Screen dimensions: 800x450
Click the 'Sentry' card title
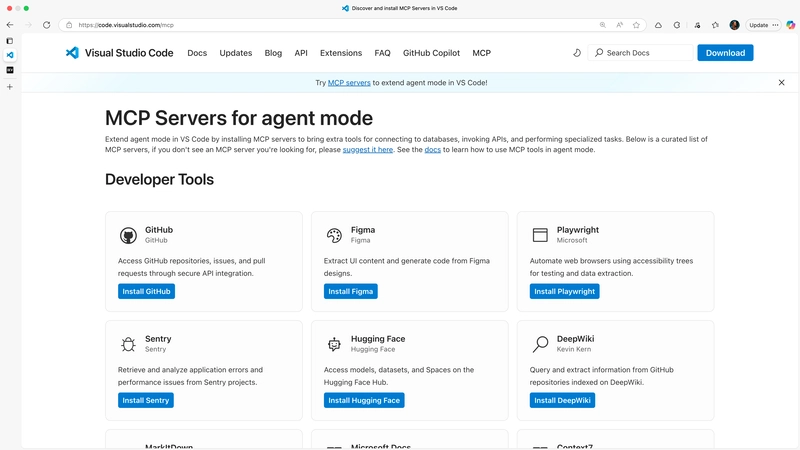(158, 339)
